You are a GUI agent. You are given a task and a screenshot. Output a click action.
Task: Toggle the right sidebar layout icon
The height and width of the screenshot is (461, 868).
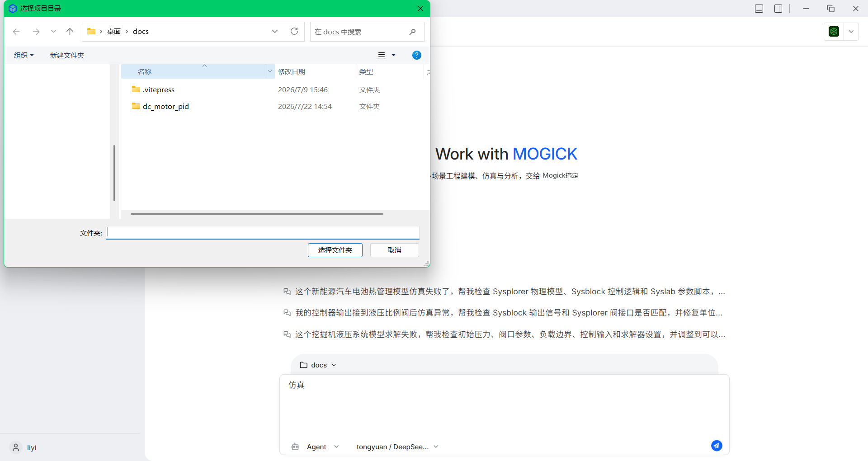[778, 9]
